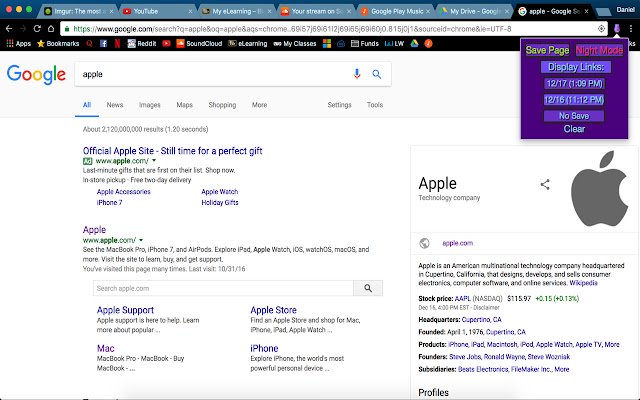Open the Apple Support sitelink
Image resolution: width=640 pixels, height=400 pixels.
pyautogui.click(x=125, y=310)
